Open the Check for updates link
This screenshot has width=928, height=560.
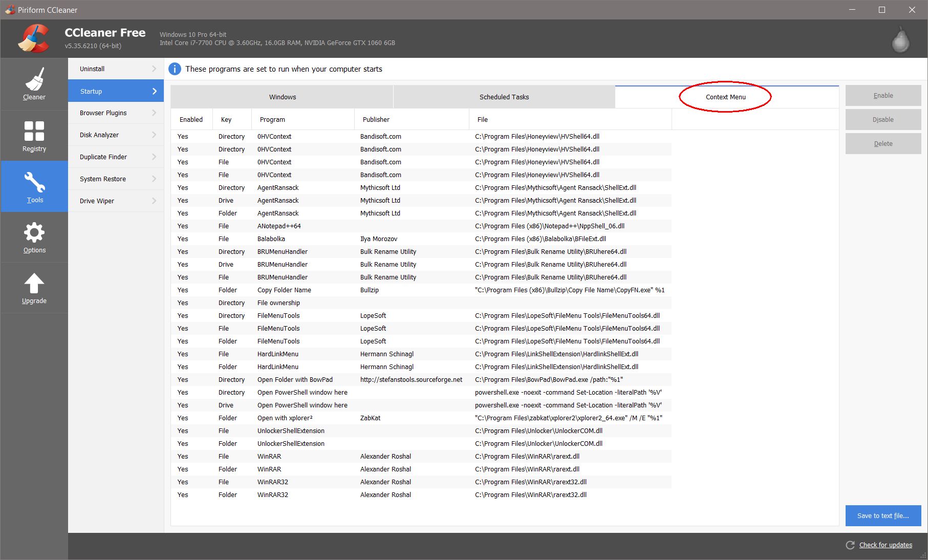886,545
